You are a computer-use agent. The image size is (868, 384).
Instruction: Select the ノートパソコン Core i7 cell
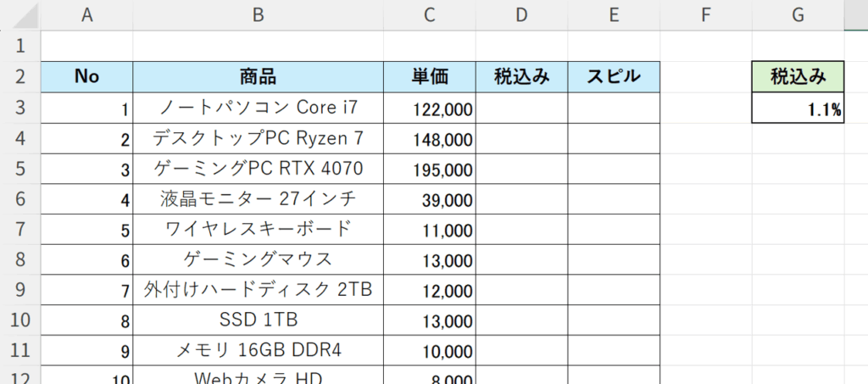pyautogui.click(x=258, y=108)
